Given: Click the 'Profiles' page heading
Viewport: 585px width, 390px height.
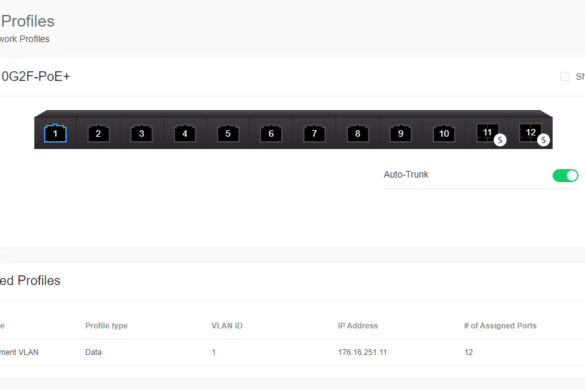Looking at the screenshot, I should point(28,21).
